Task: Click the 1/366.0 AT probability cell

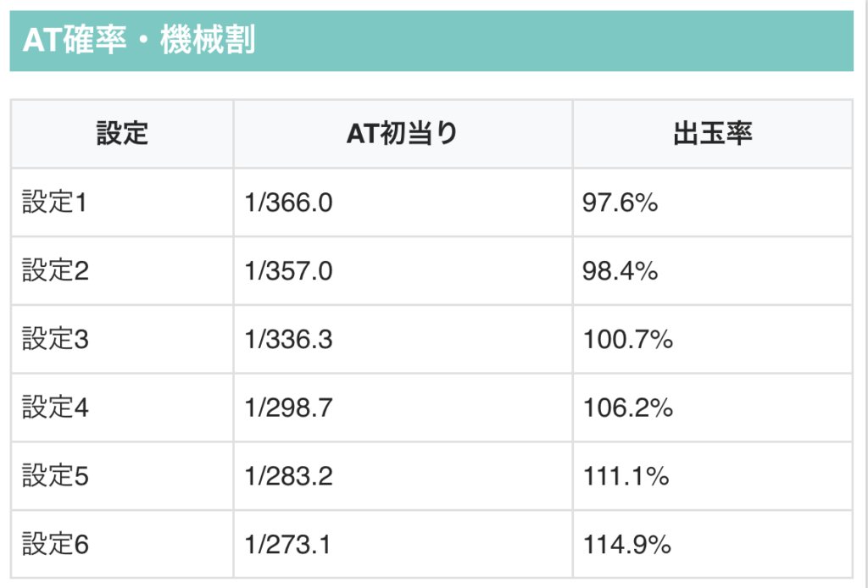Action: pyautogui.click(x=288, y=202)
